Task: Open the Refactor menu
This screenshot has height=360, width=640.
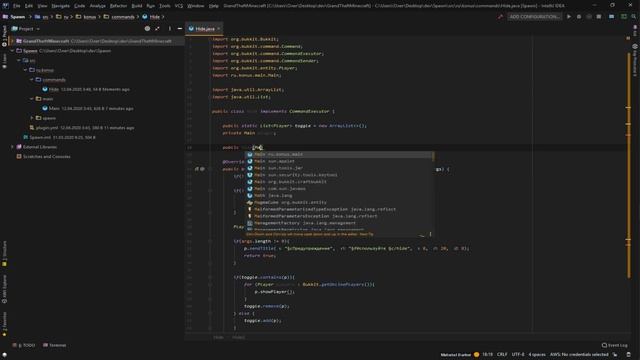Action: (118, 6)
